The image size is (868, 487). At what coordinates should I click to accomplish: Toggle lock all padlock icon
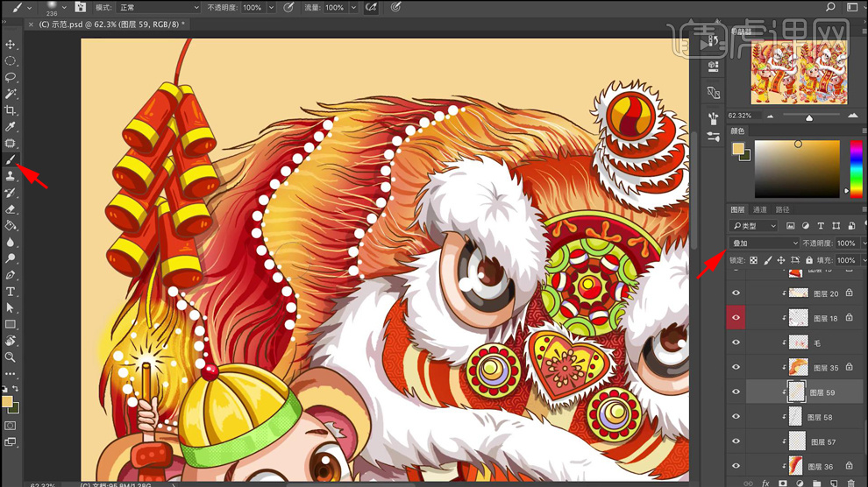point(809,260)
